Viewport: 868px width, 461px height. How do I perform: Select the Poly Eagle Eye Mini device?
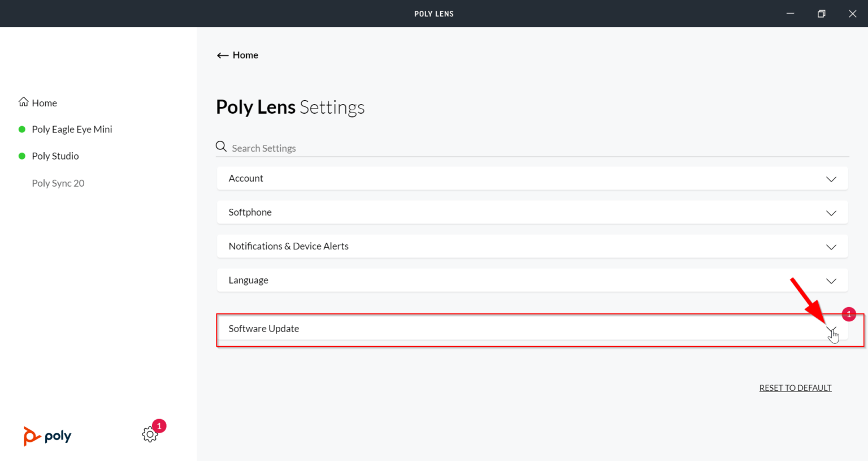tap(72, 129)
